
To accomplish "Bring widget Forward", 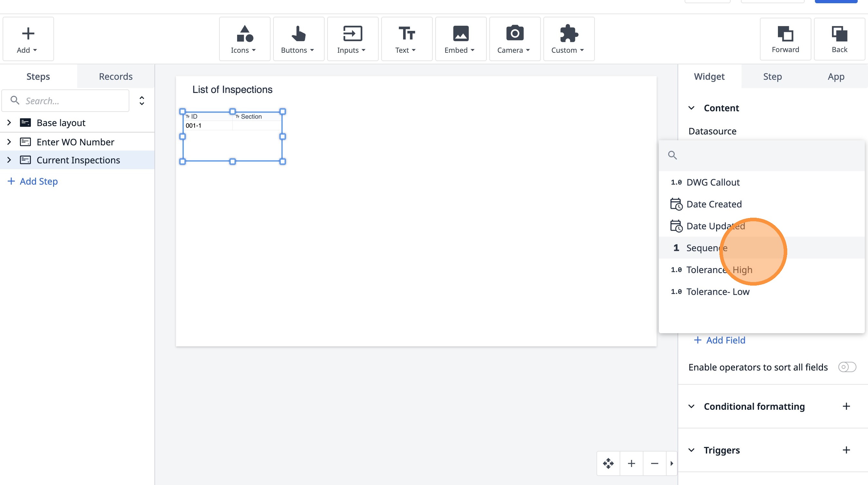I will point(785,39).
